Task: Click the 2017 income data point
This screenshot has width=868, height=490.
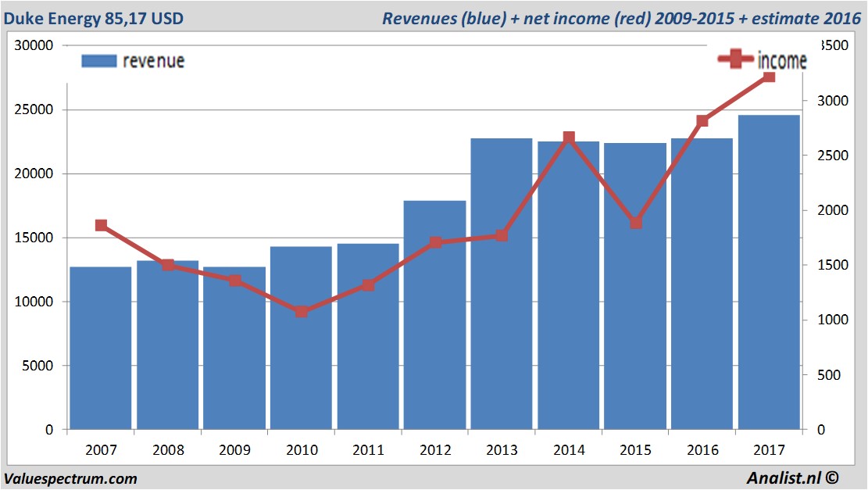Action: tap(769, 76)
